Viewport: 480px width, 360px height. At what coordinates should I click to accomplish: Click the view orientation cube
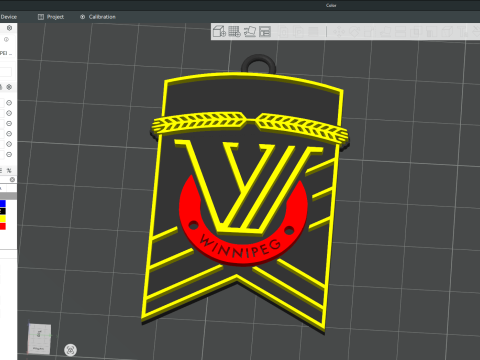click(39, 339)
